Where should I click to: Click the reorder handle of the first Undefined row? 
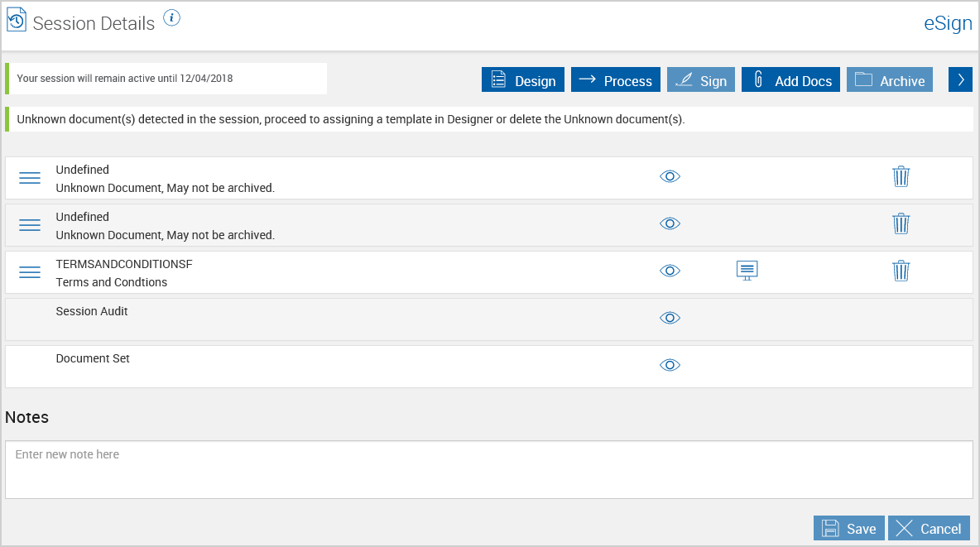click(x=29, y=178)
